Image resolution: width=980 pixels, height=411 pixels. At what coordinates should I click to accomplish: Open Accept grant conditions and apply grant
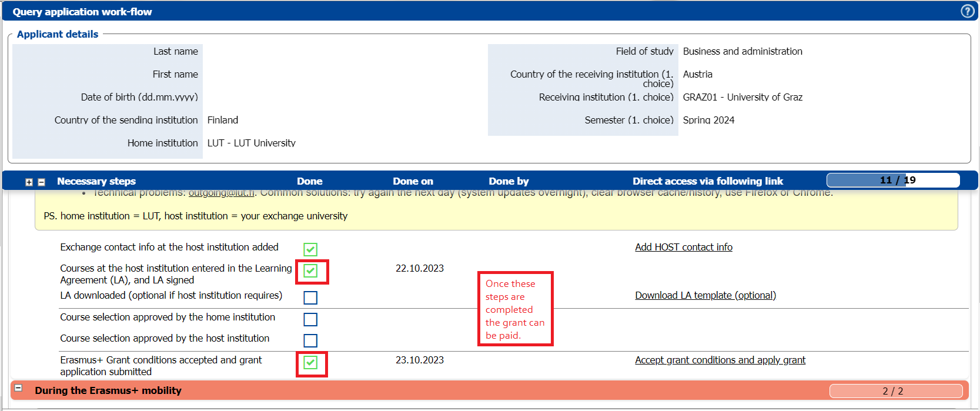tap(720, 360)
